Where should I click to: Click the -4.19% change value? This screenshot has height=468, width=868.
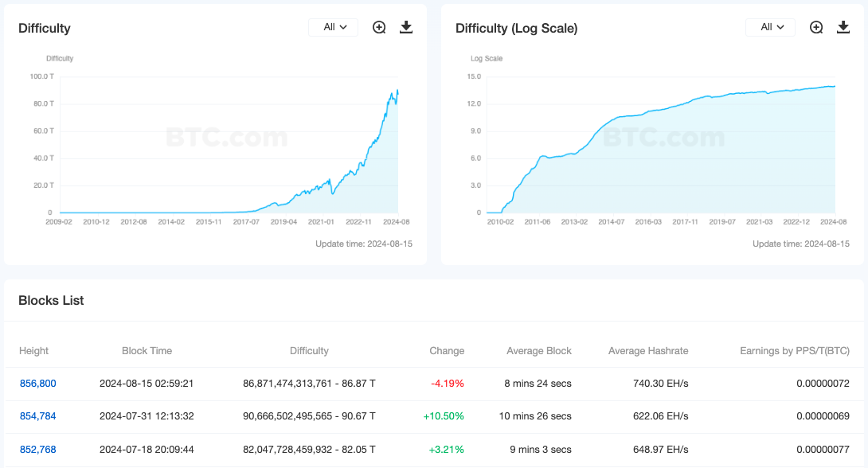pyautogui.click(x=448, y=384)
